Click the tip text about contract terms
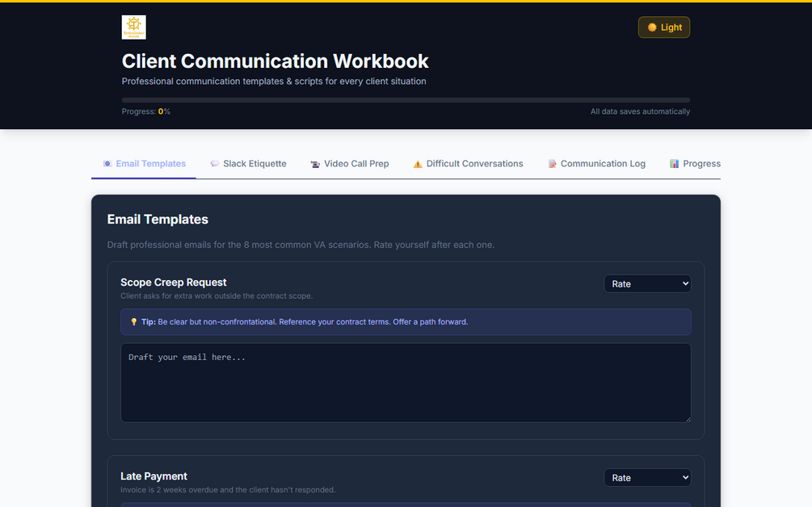This screenshot has width=812, height=507. [305, 322]
